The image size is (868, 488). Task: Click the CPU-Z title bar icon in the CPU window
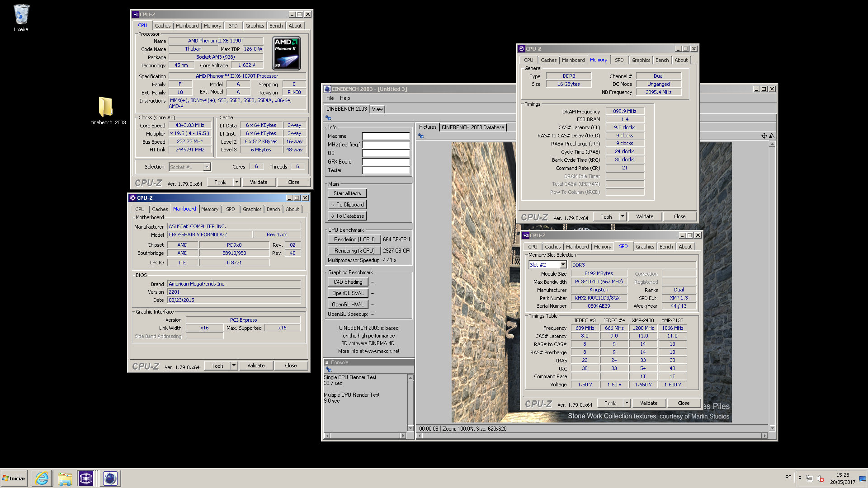pyautogui.click(x=136, y=14)
